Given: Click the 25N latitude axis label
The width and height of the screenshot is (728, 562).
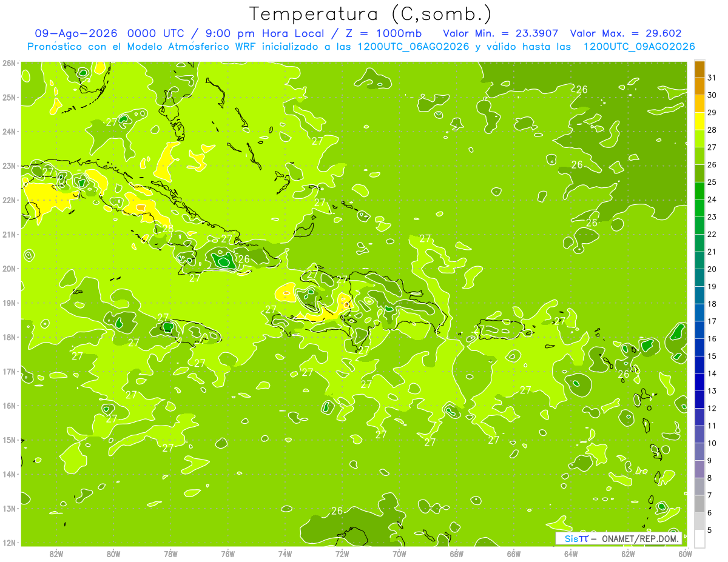Looking at the screenshot, I should pos(8,97).
